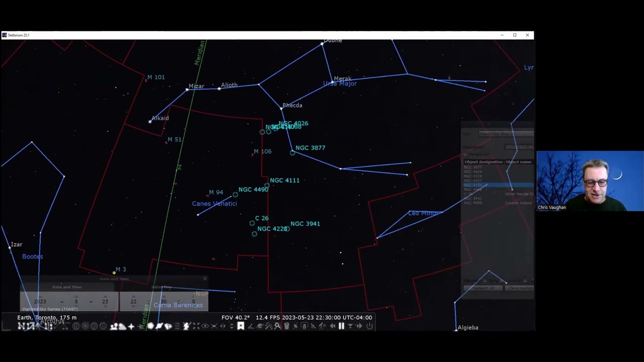
Task: Toggle planet labels icon
Action: click(x=159, y=326)
